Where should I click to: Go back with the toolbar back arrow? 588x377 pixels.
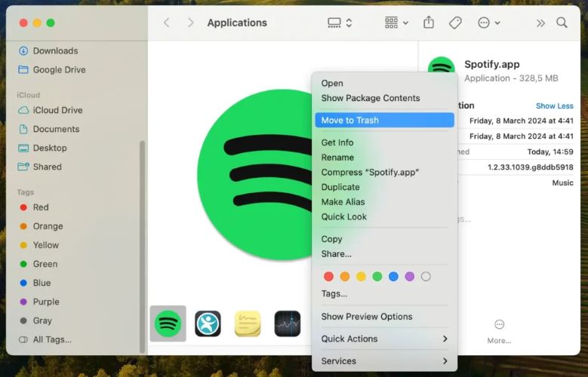click(167, 23)
